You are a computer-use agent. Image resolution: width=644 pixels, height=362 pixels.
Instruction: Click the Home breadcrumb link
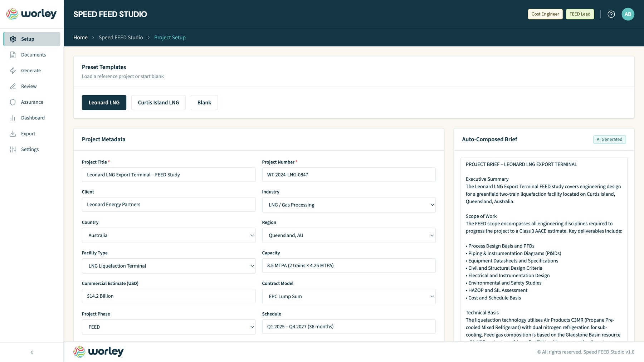[80, 37]
